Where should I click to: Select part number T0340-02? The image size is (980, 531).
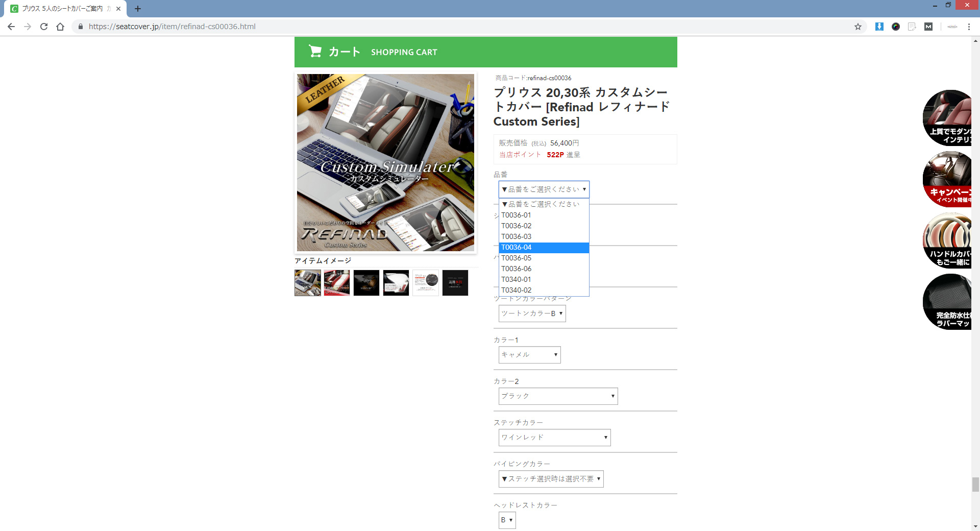pos(544,290)
